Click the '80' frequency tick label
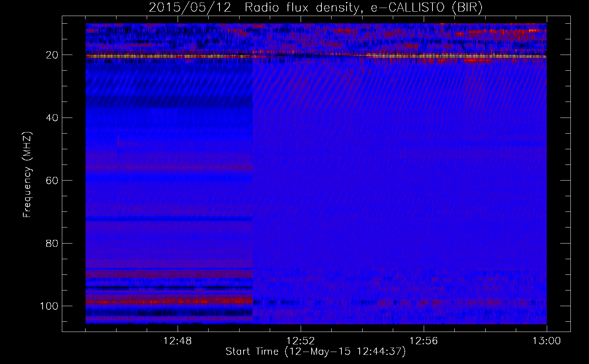 (52, 243)
